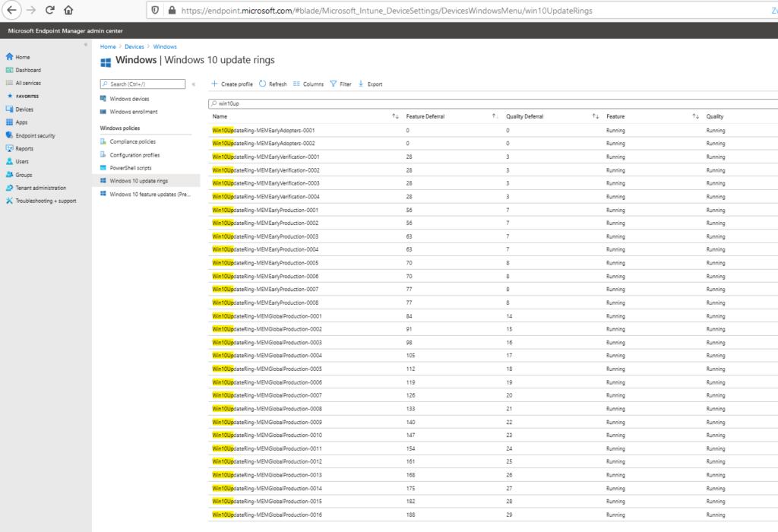This screenshot has width=778, height=532.
Task: Open Dashboard in left navigation
Action: point(28,70)
